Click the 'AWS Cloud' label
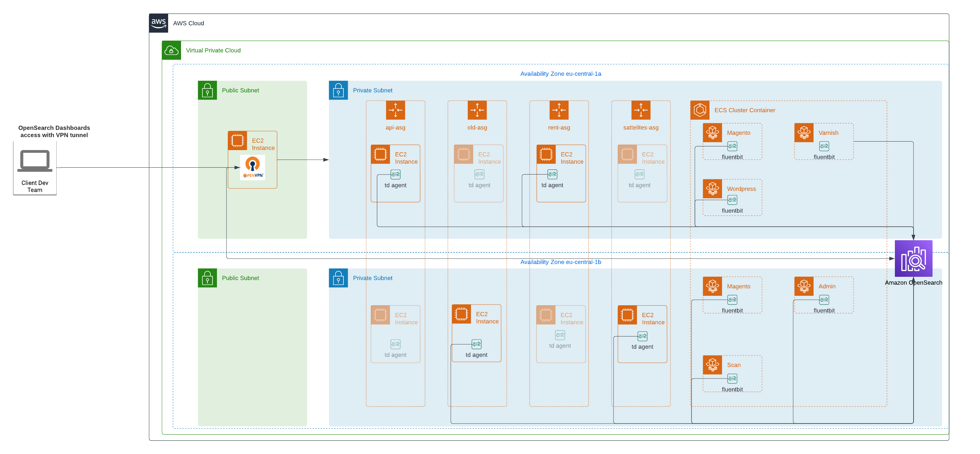980x454 pixels. click(189, 23)
